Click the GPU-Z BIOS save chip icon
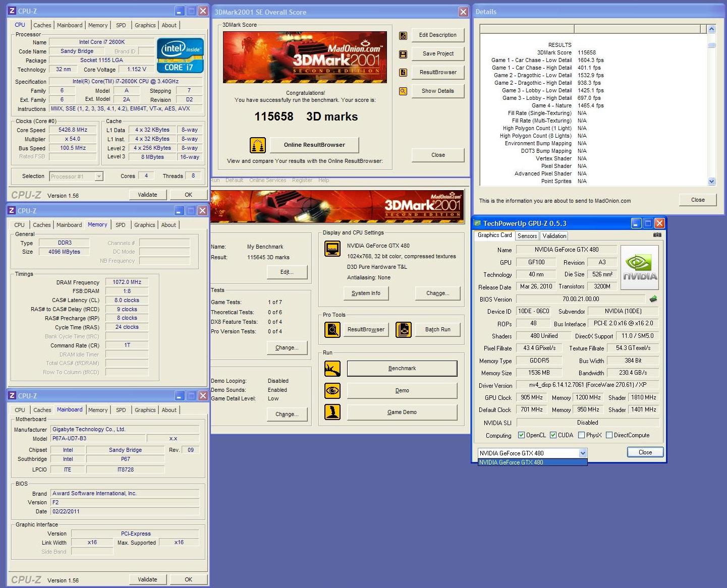The height and width of the screenshot is (588, 727). click(653, 299)
